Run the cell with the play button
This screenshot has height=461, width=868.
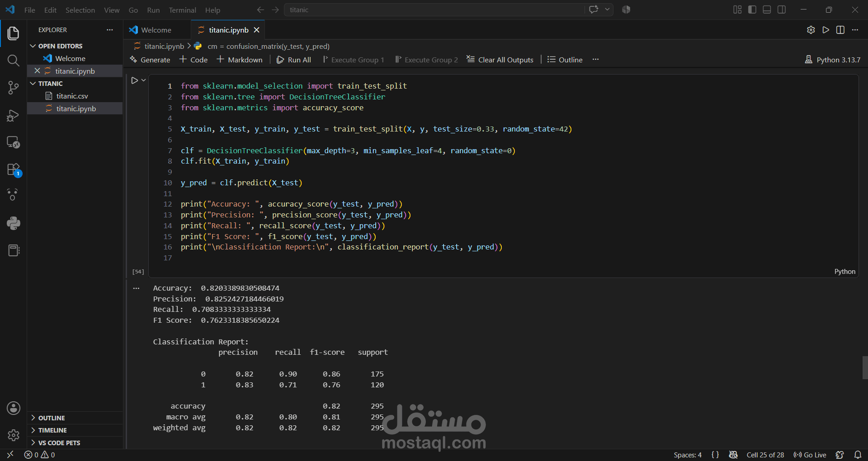pos(135,80)
